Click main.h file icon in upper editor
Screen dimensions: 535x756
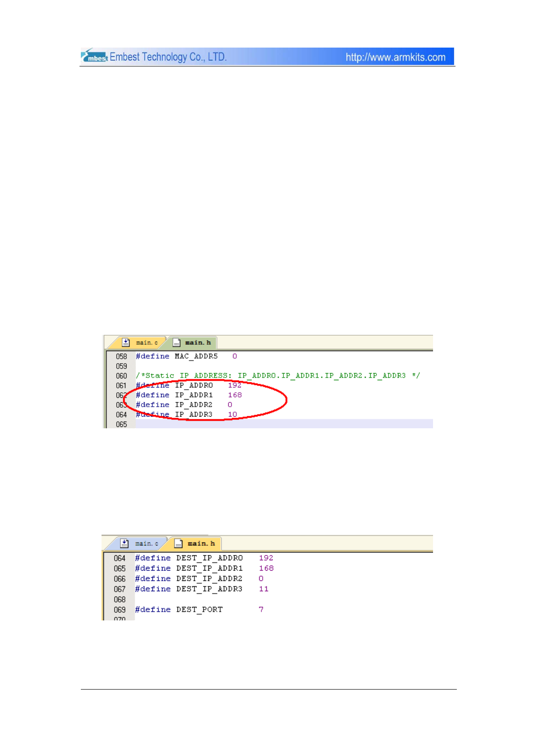pyautogui.click(x=177, y=343)
